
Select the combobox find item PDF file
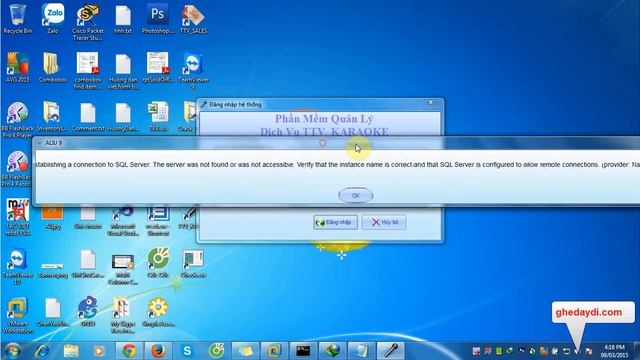pyautogui.click(x=88, y=71)
